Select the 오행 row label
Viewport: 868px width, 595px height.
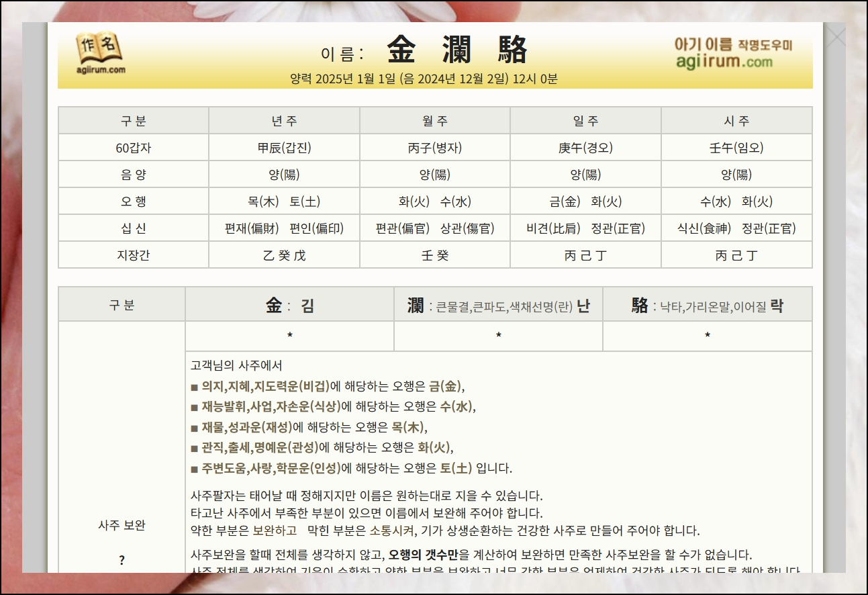pos(134,201)
